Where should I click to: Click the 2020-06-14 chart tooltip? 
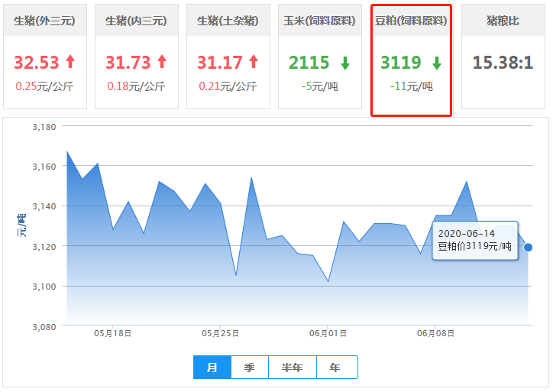tap(475, 240)
